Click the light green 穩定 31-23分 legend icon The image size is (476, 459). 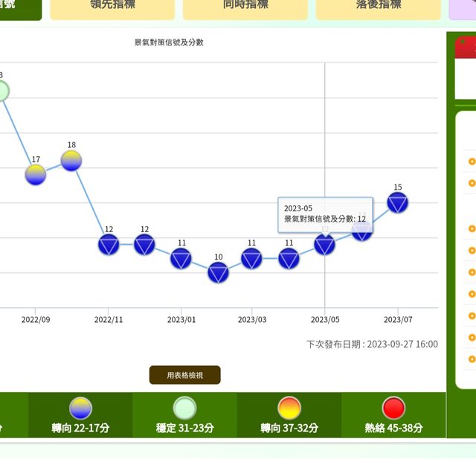[x=184, y=408]
